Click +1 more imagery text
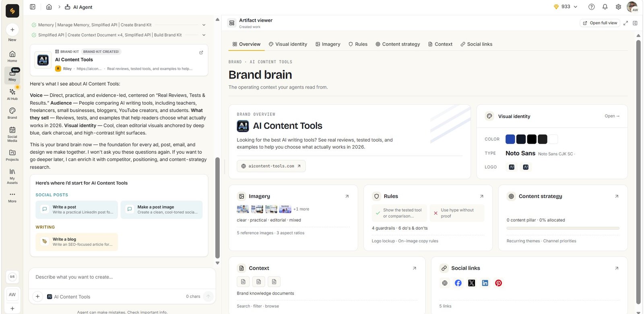 (x=301, y=209)
